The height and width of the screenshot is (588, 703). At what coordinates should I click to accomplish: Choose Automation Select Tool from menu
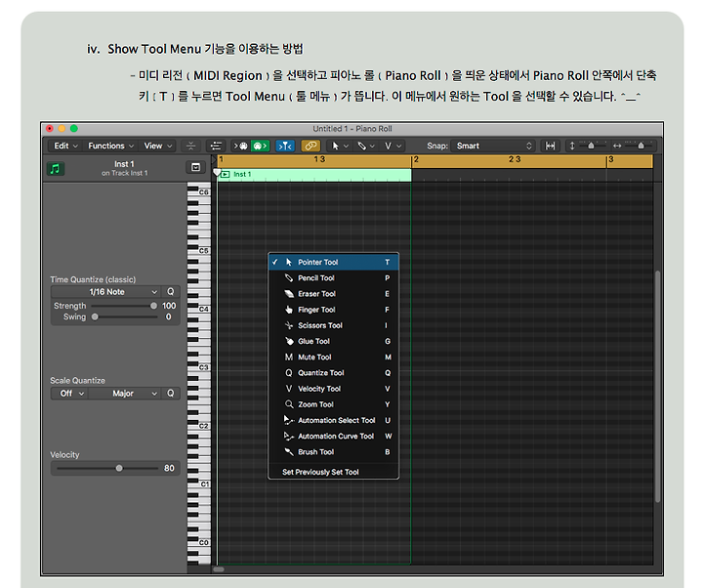[333, 420]
